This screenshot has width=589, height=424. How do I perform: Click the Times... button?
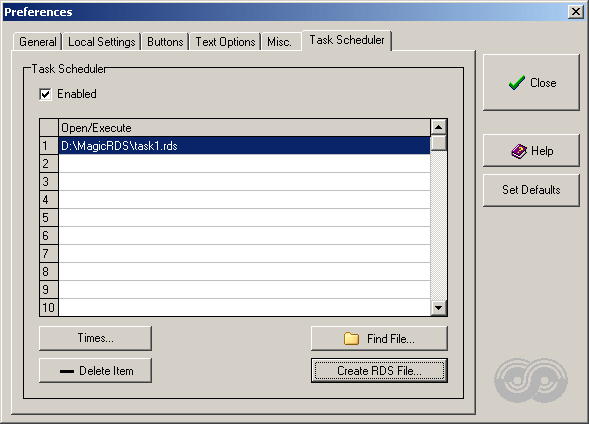coord(95,338)
